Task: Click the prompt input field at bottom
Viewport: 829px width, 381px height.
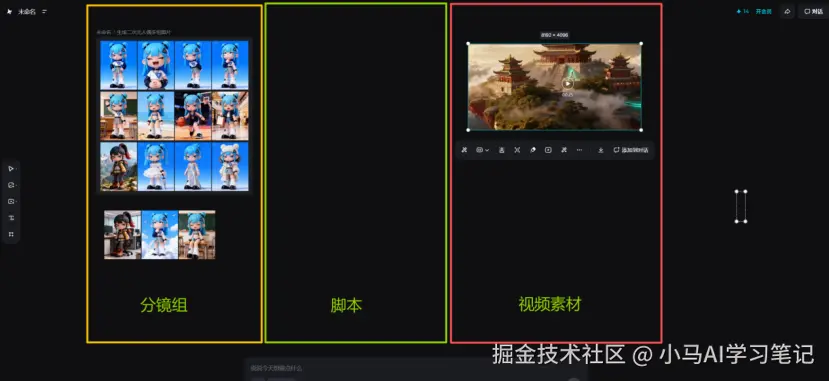Action: coord(415,368)
